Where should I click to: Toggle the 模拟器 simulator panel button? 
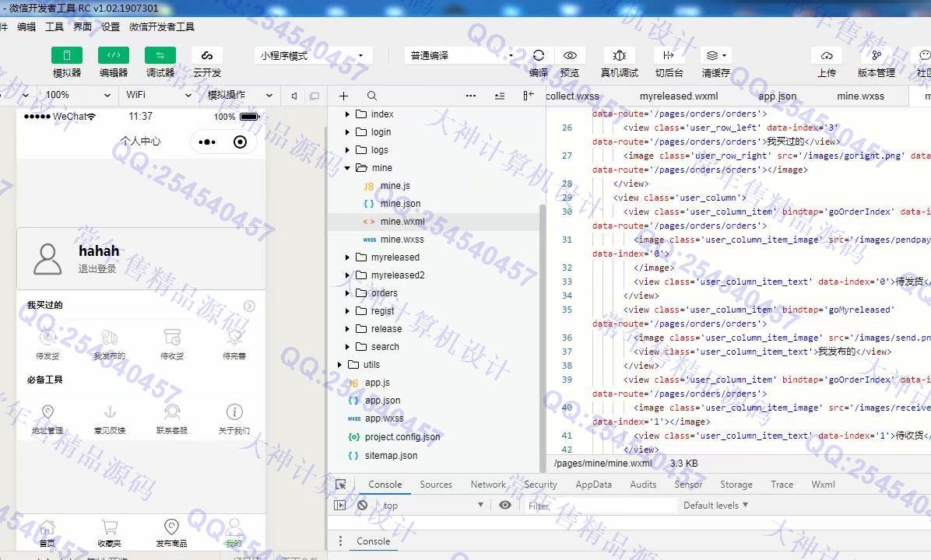tap(67, 55)
